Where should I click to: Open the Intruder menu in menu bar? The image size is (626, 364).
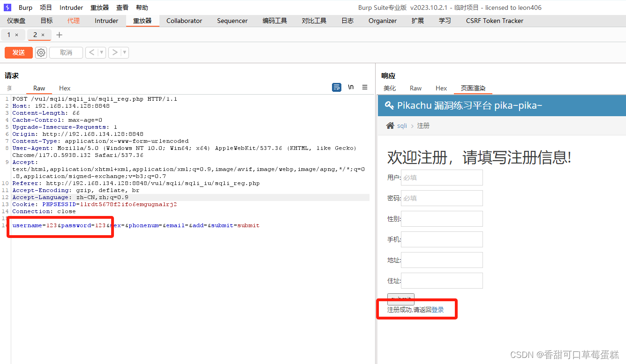[71, 7]
